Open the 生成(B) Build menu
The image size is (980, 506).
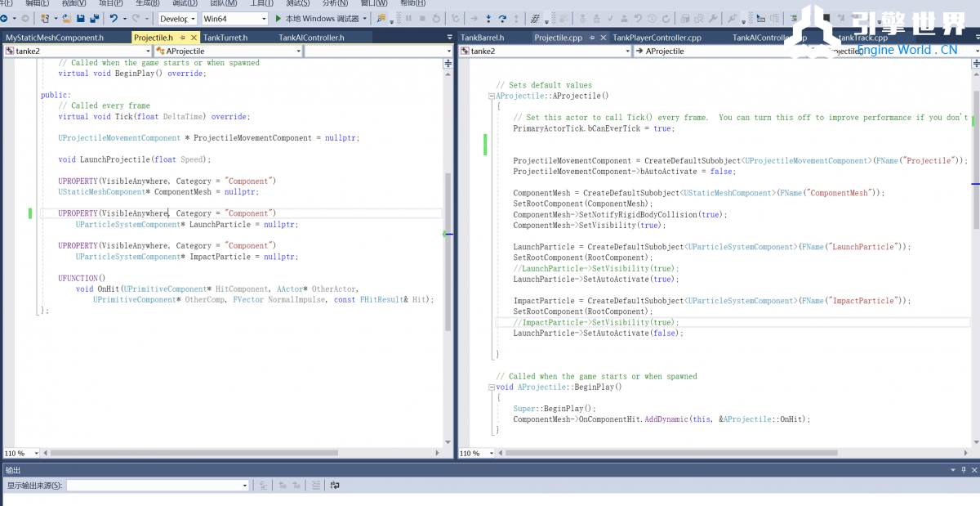(149, 3)
